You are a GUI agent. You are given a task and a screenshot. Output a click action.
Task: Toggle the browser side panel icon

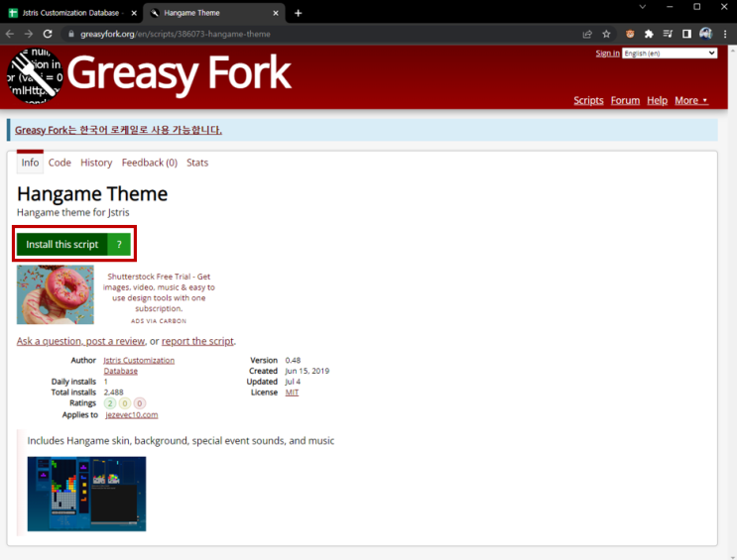686,34
